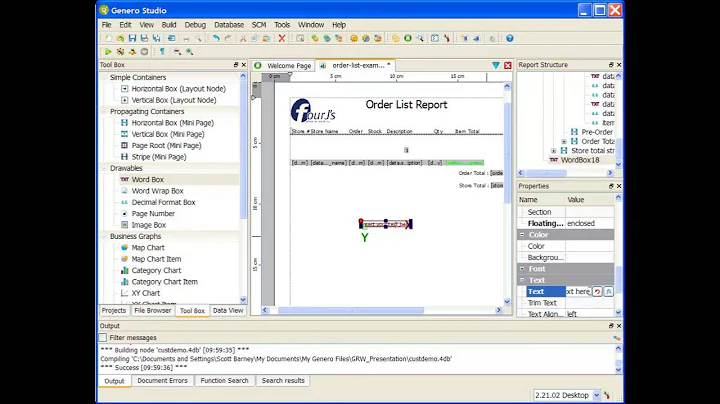720x404 pixels.
Task: Click the Open file toolbar icon
Action: 120,39
